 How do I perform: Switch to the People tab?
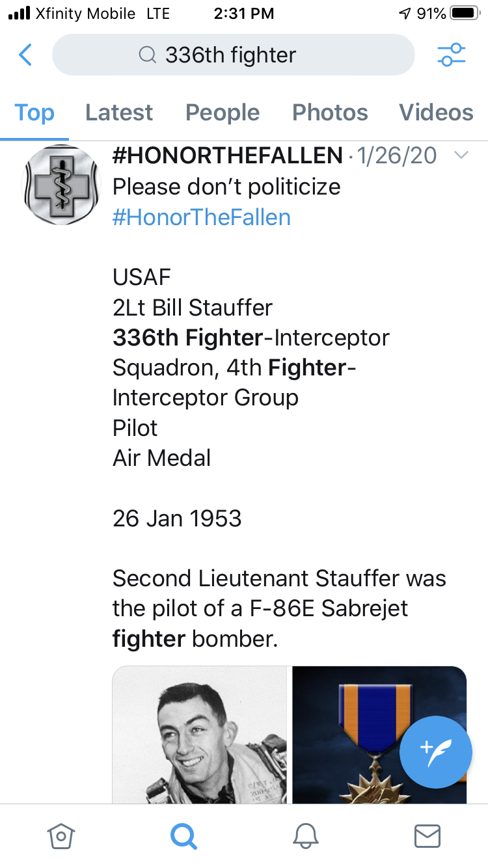(223, 113)
